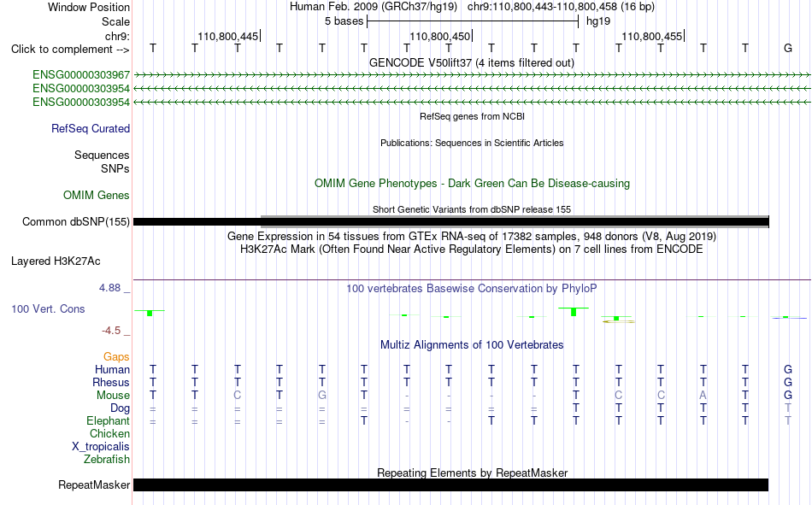Screen dimensions: 812x505
Task: Select the Mouse alignment row label
Action: [x=113, y=395]
